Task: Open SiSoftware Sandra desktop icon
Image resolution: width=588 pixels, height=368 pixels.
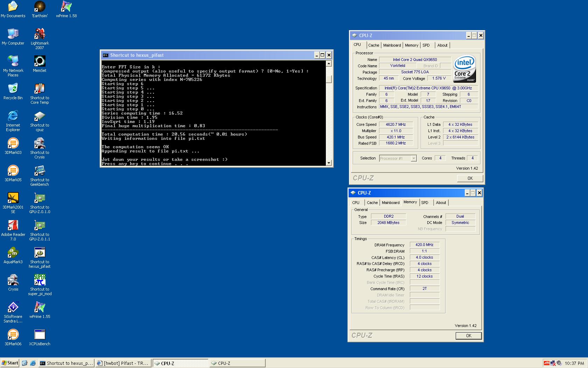Action: [13, 312]
